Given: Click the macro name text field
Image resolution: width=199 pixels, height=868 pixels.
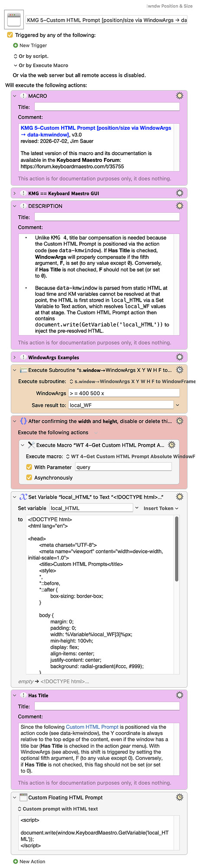Looking at the screenshot, I should pos(106,20).
